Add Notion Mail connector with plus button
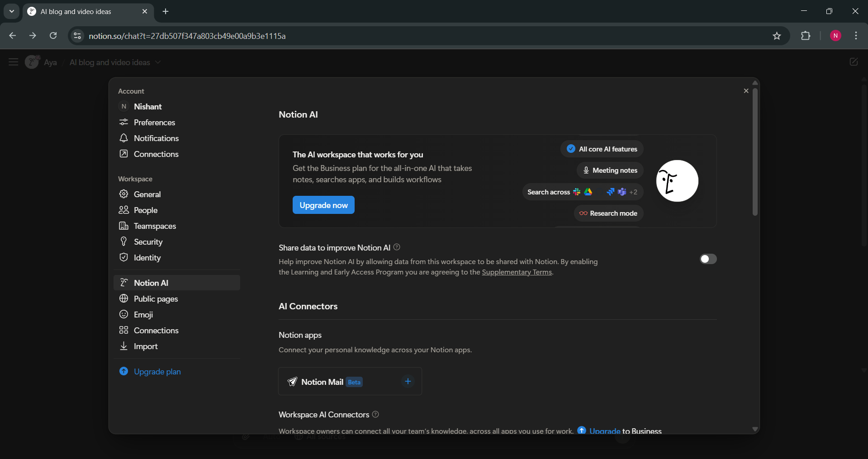868x459 pixels. coord(408,382)
